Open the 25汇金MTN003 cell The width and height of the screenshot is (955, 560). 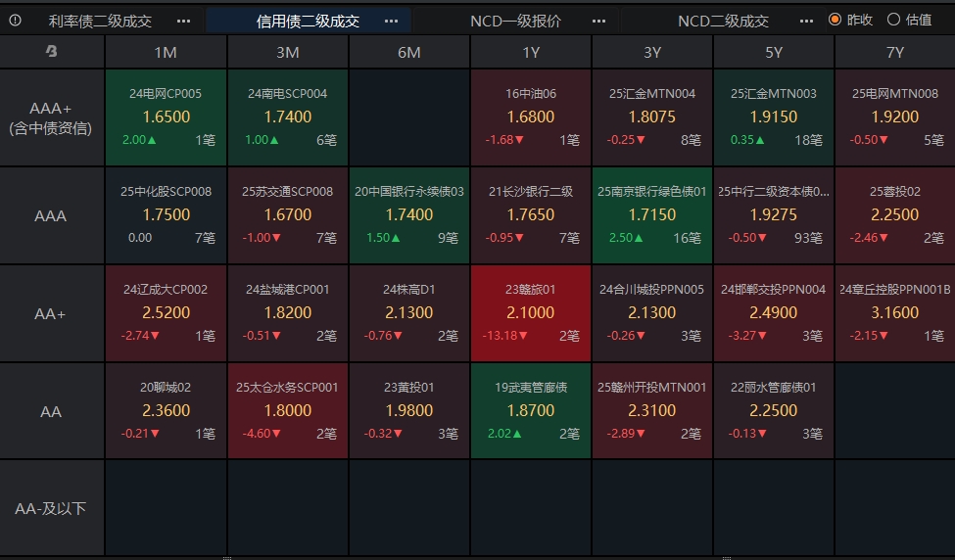[x=774, y=117]
